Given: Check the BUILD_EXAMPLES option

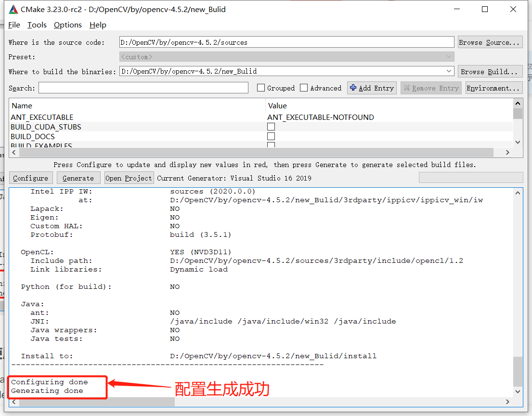Looking at the screenshot, I should [271, 145].
